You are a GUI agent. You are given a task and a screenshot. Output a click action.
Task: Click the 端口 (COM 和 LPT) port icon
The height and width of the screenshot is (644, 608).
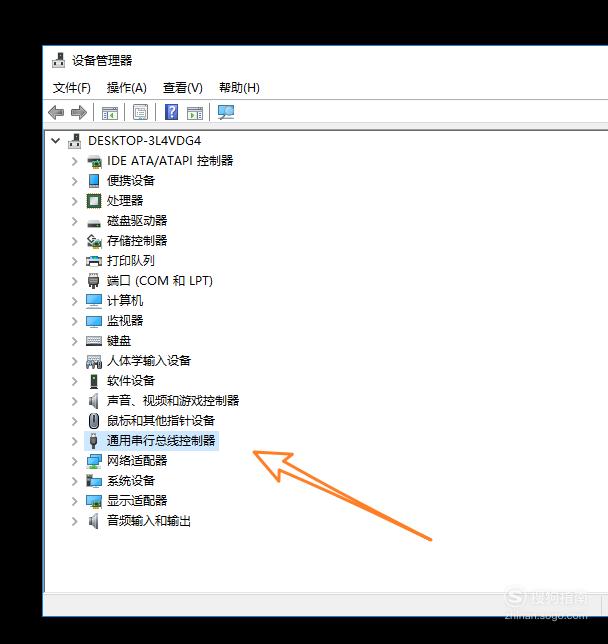pyautogui.click(x=94, y=281)
